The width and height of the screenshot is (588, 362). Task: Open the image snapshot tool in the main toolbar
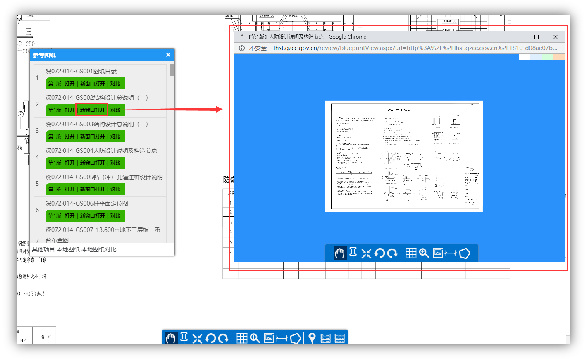[x=269, y=338]
